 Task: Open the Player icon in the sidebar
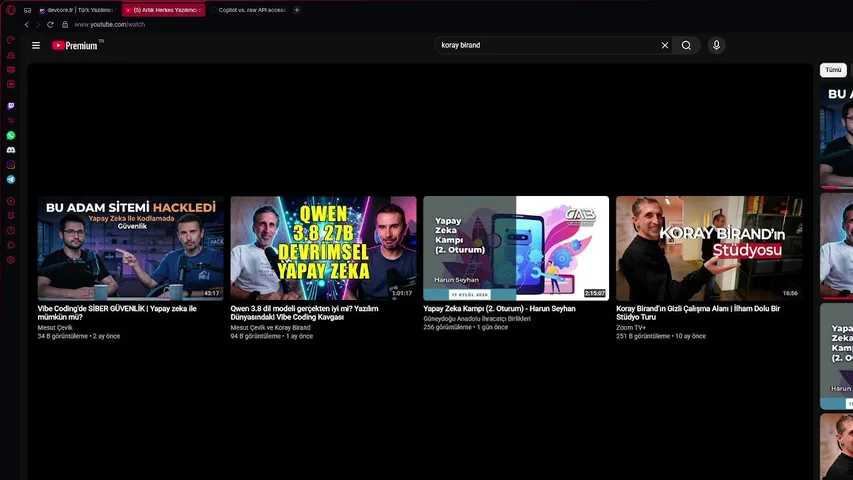(x=11, y=201)
